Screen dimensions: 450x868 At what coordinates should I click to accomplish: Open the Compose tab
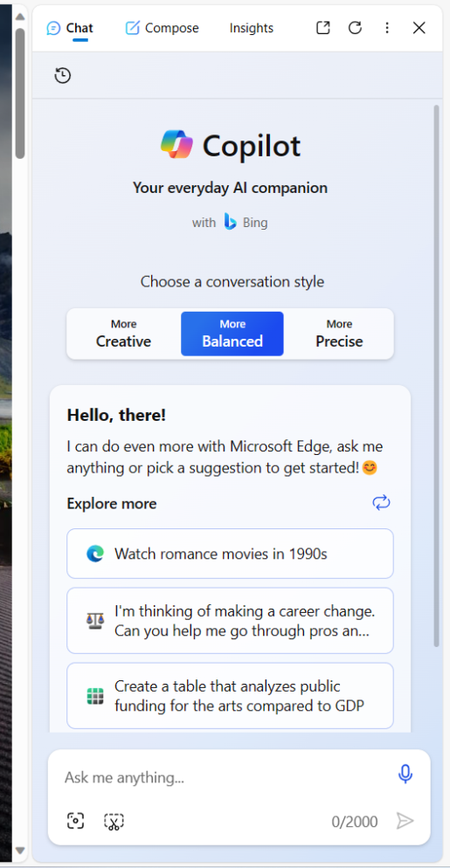pos(162,28)
